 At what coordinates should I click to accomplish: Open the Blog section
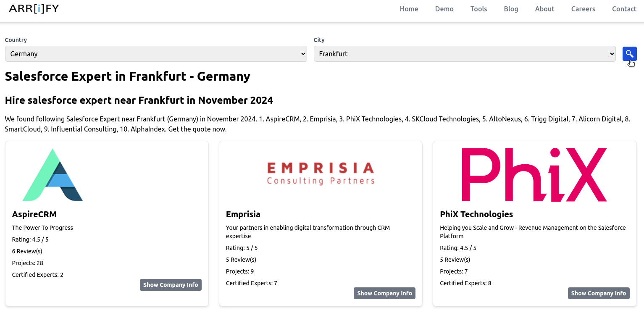coord(511,9)
